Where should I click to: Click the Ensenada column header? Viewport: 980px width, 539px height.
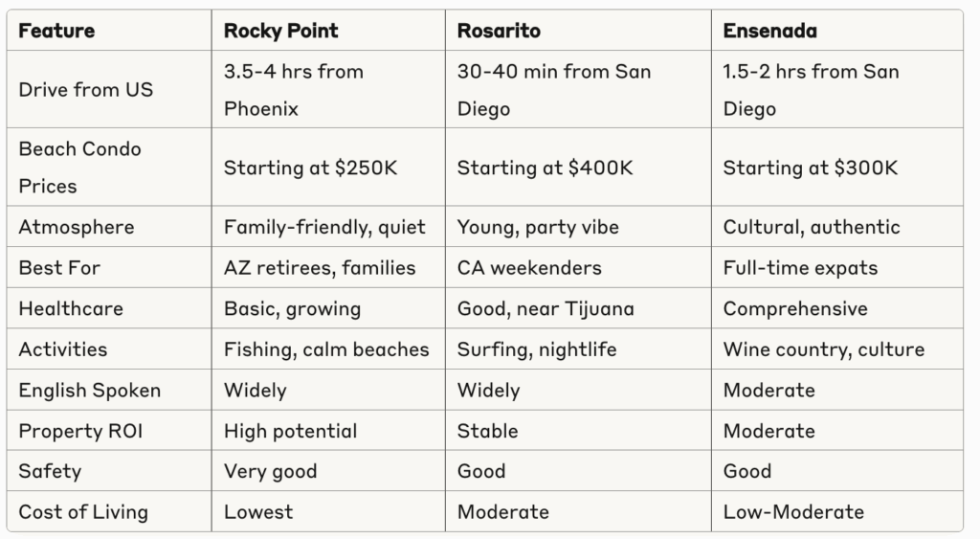coord(770,31)
